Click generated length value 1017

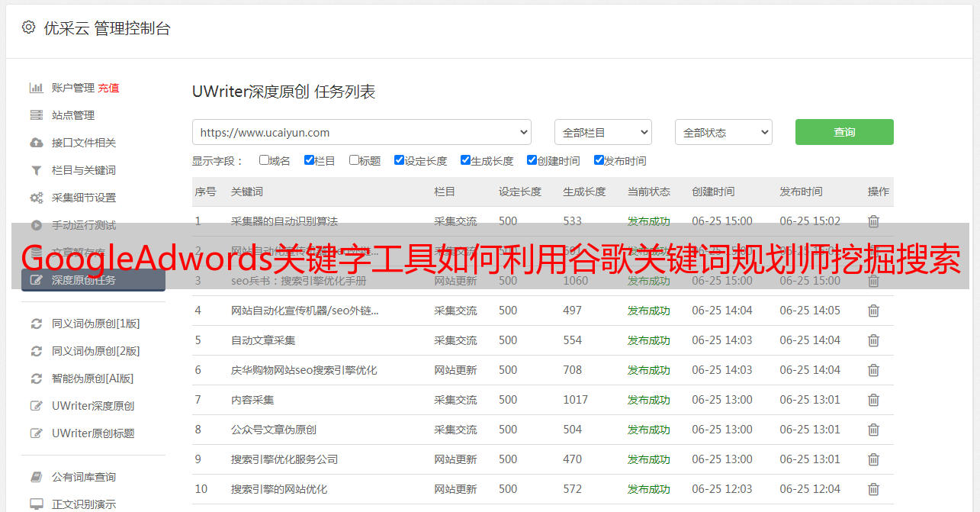576,400
